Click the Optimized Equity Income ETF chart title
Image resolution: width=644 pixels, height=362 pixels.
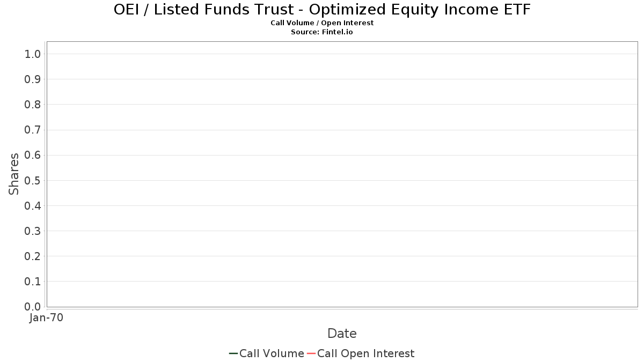point(322,10)
